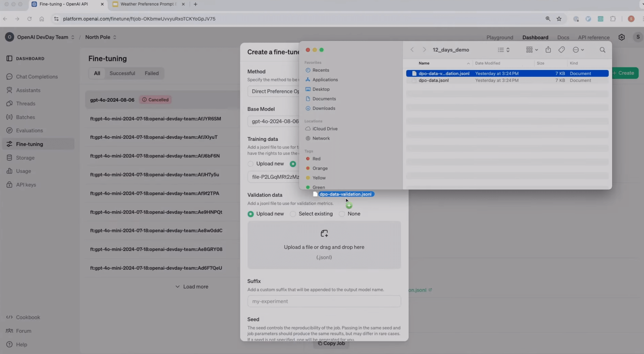
Task: Click the Finder tag icon
Action: click(x=561, y=50)
